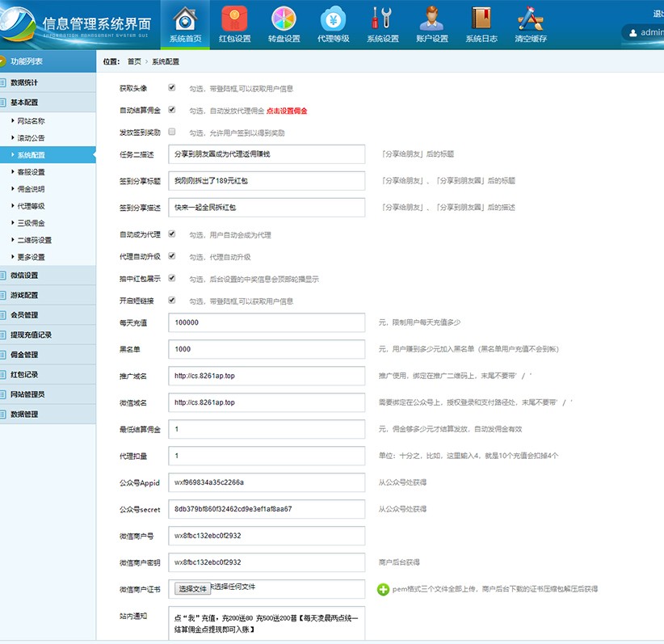Screen dimensions: 664x644
Task: Open 账户设置 user icon
Action: click(x=431, y=19)
